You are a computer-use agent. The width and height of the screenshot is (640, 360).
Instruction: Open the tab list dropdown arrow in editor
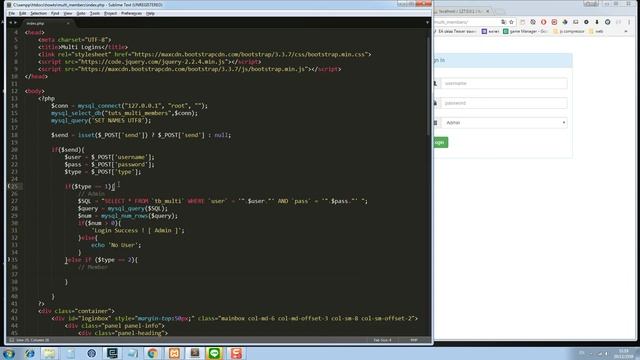click(427, 23)
